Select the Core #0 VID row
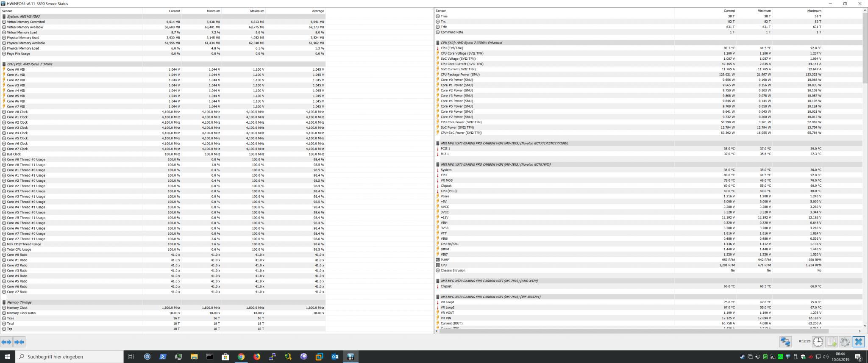This screenshot has width=868, height=363. click(163, 69)
